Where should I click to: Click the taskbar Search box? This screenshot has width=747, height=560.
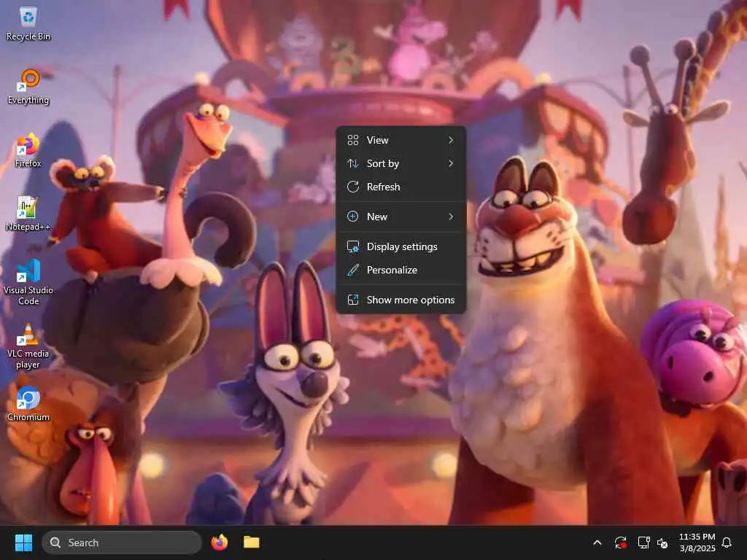[x=122, y=542]
